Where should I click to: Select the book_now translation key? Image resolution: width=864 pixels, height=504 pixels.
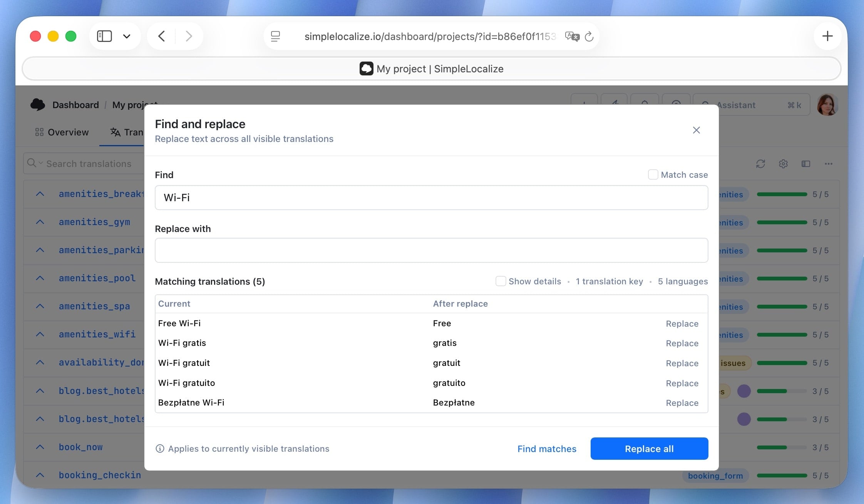pos(80,447)
